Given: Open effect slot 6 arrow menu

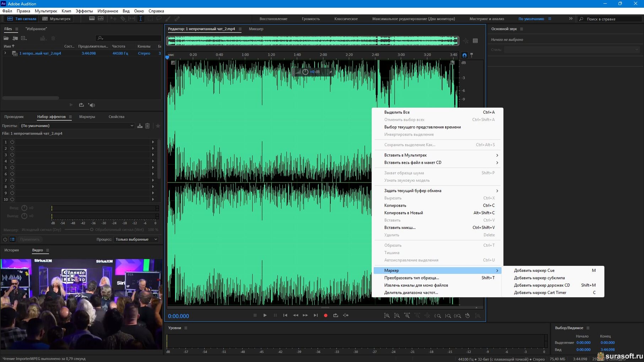Looking at the screenshot, I should 153,174.
